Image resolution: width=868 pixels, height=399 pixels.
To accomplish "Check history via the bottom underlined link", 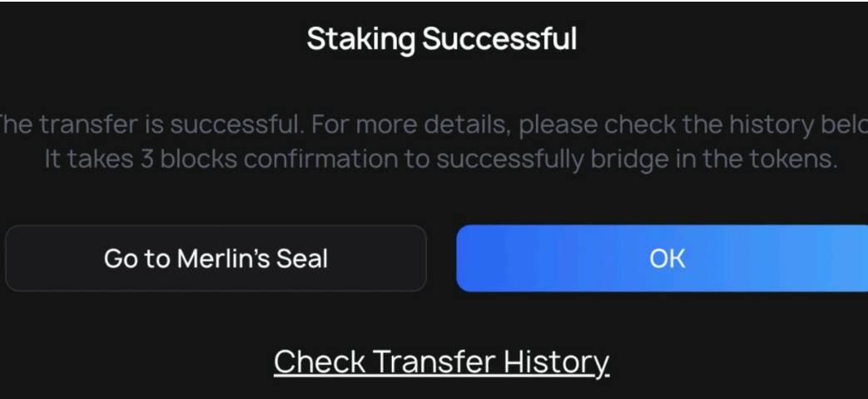I will click(441, 362).
